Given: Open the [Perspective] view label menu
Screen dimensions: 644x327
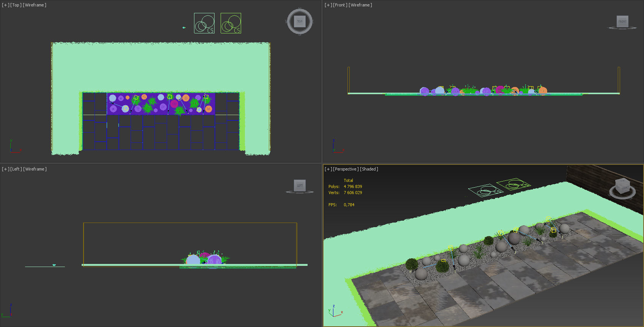Looking at the screenshot, I should (x=346, y=169).
